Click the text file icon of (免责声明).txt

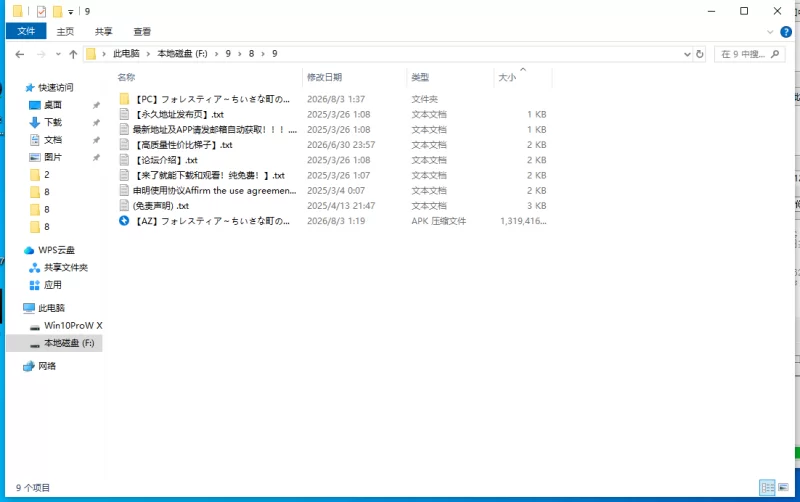(124, 206)
